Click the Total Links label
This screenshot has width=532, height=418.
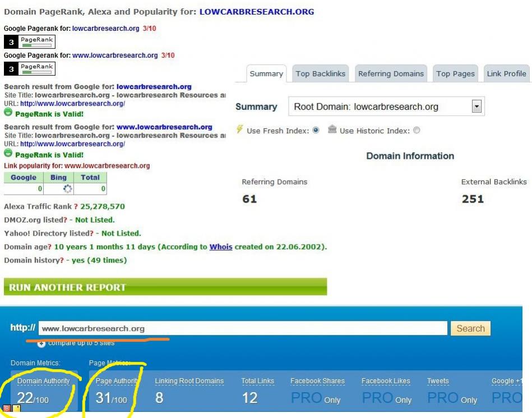tap(257, 381)
